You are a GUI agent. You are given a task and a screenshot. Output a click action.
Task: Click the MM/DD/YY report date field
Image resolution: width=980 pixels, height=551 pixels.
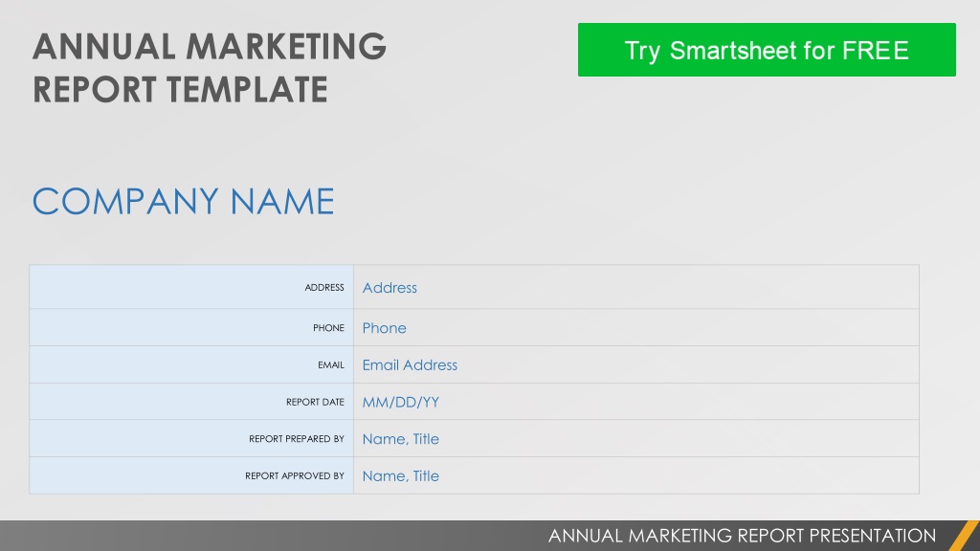(x=635, y=401)
